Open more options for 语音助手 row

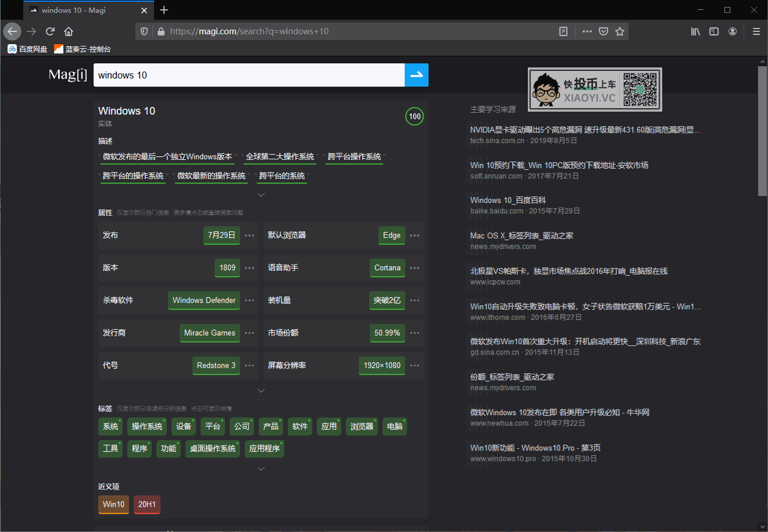pyautogui.click(x=415, y=268)
